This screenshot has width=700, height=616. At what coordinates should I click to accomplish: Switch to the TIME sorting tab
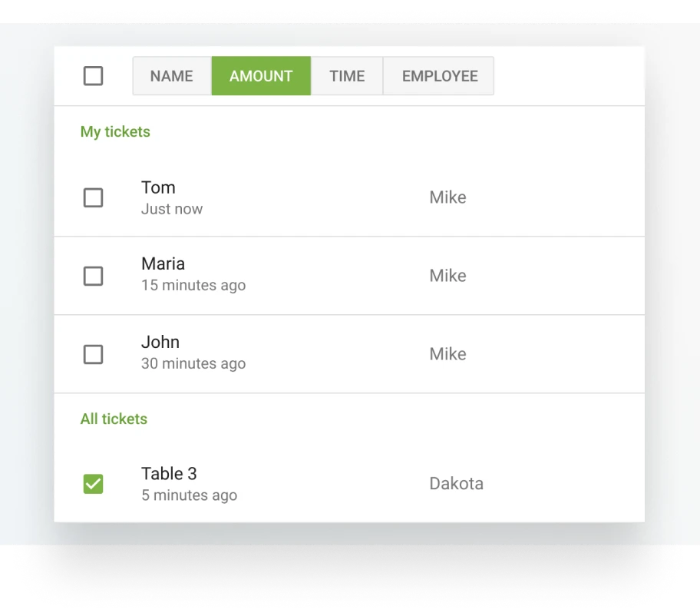tap(347, 75)
